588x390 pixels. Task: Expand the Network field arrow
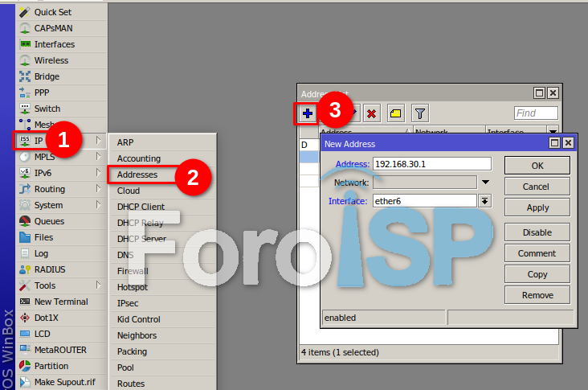[484, 183]
